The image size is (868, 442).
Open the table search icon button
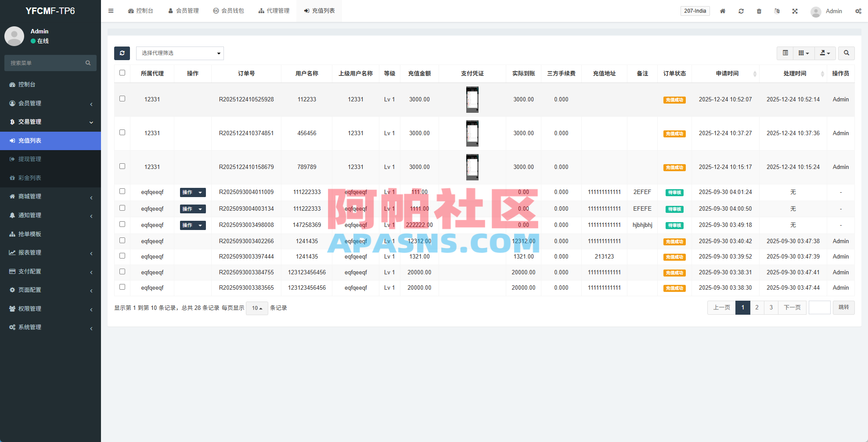coord(846,53)
